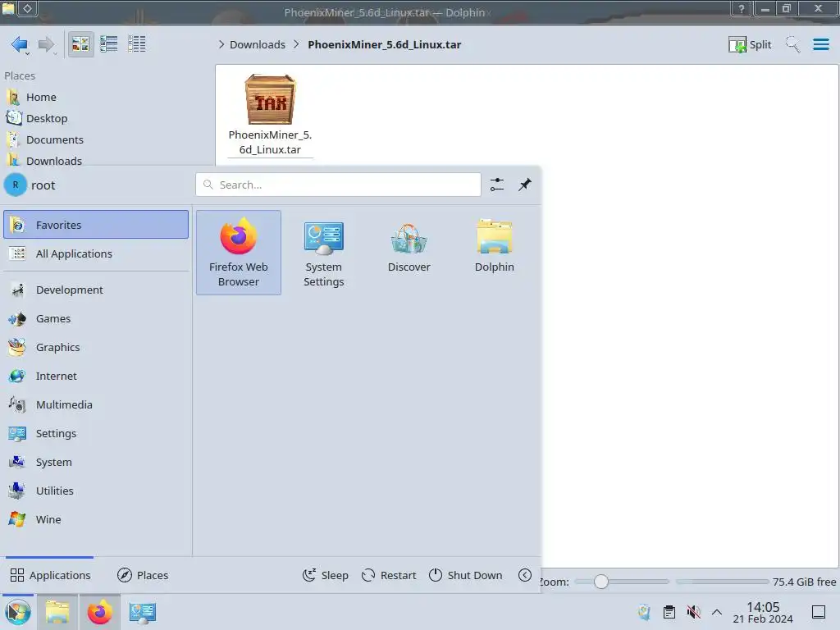Viewport: 840px width, 630px height.
Task: Click the Sleep button
Action: point(325,575)
